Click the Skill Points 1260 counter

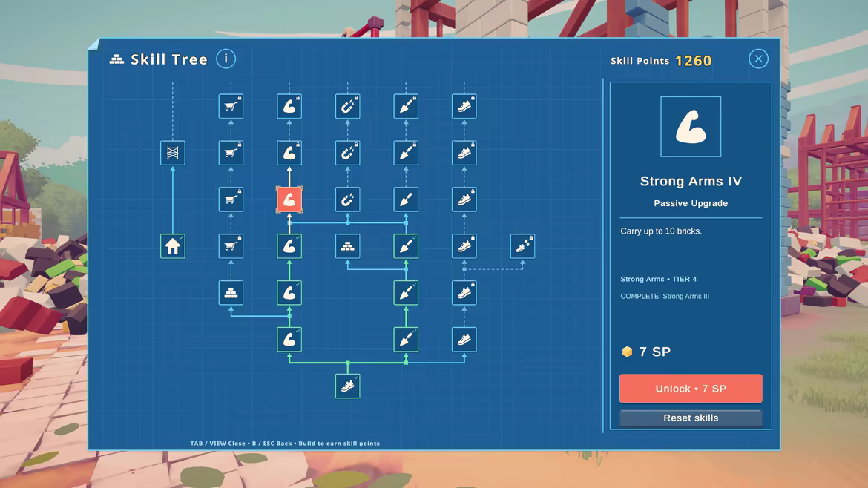tap(661, 61)
